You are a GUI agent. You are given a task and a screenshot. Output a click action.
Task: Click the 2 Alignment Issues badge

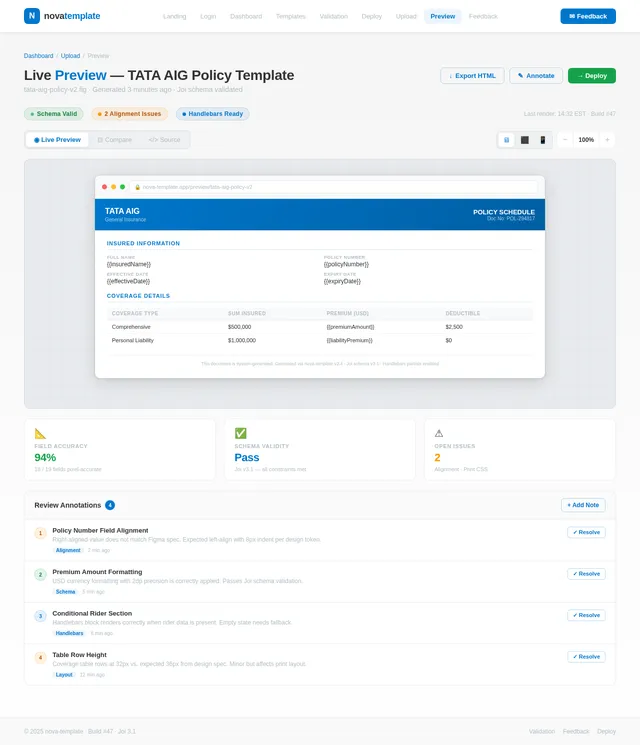129,114
